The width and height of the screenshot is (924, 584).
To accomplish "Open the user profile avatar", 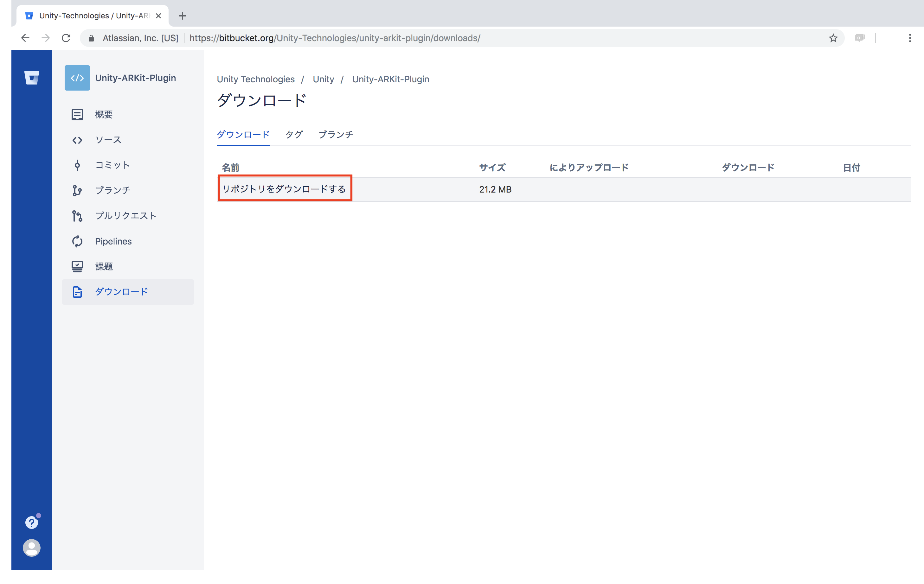I will (31, 548).
